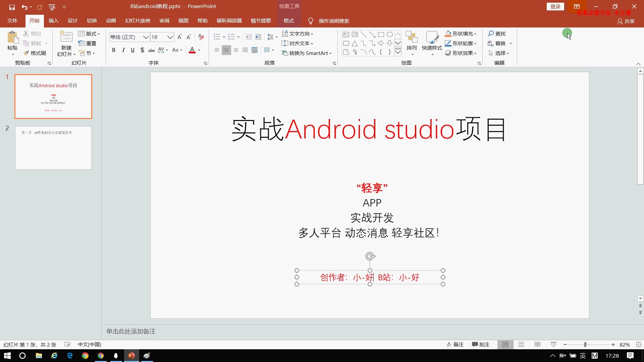Click the Paste clipboard icon
Viewport: 644px width, 362px height.
tap(12, 38)
